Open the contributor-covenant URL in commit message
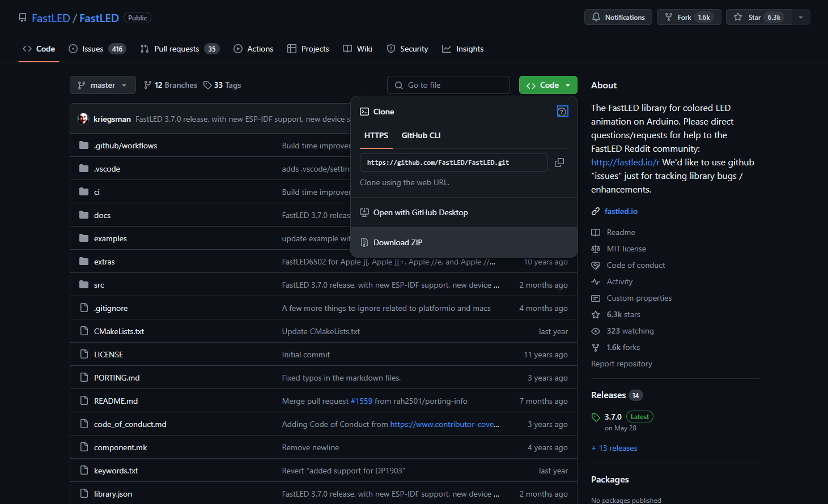The image size is (828, 504). point(445,424)
